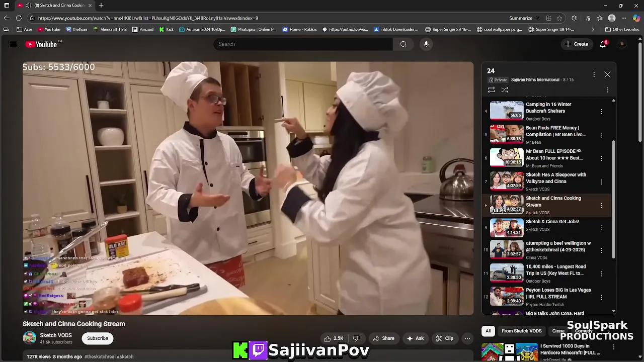
Task: Open the Create menu button
Action: (576, 44)
